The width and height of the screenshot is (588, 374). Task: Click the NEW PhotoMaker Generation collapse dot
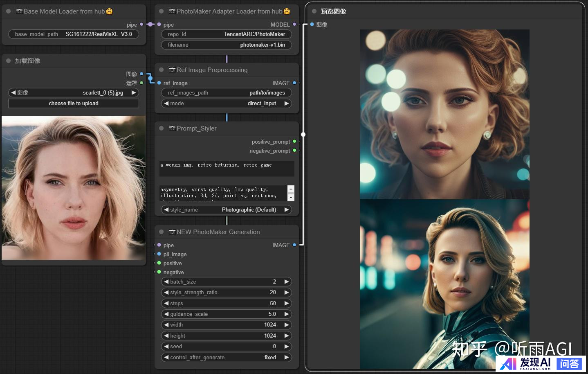pos(161,232)
